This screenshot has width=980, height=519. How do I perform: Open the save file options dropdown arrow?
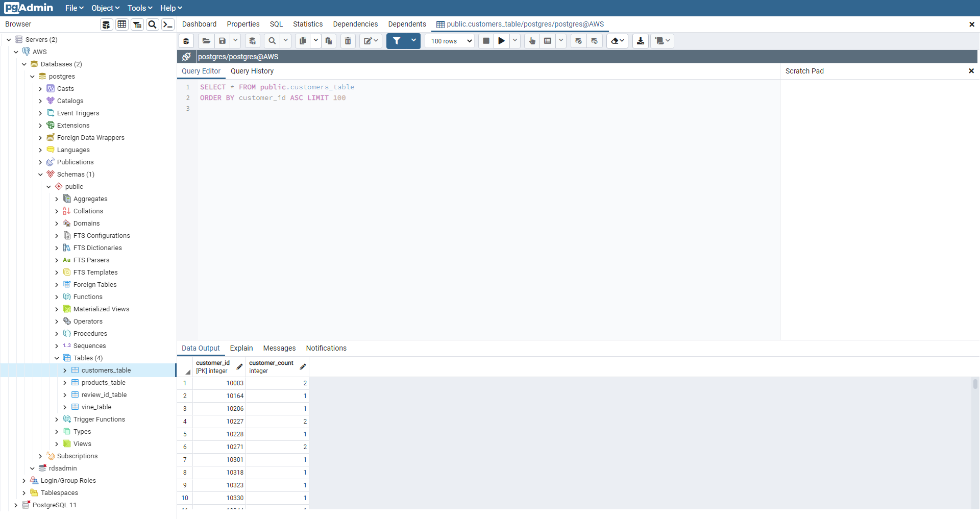pos(235,41)
